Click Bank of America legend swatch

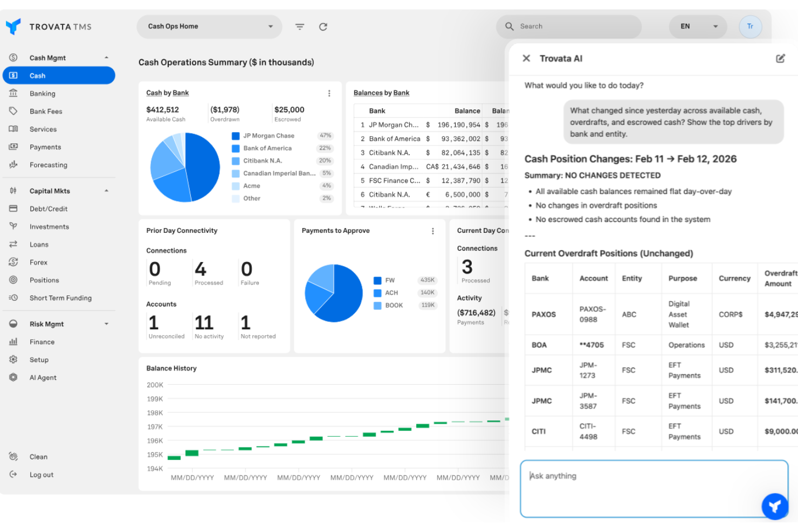[236, 148]
